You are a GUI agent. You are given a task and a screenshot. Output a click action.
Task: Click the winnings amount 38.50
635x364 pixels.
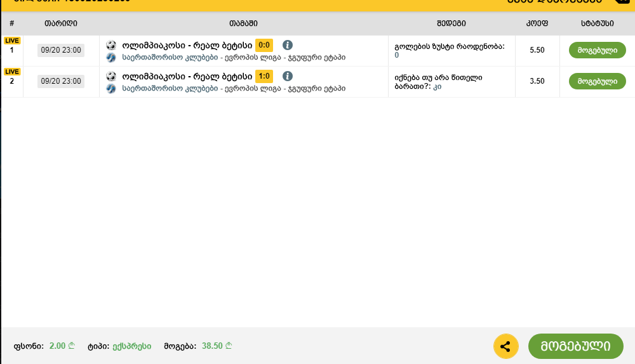pos(217,346)
